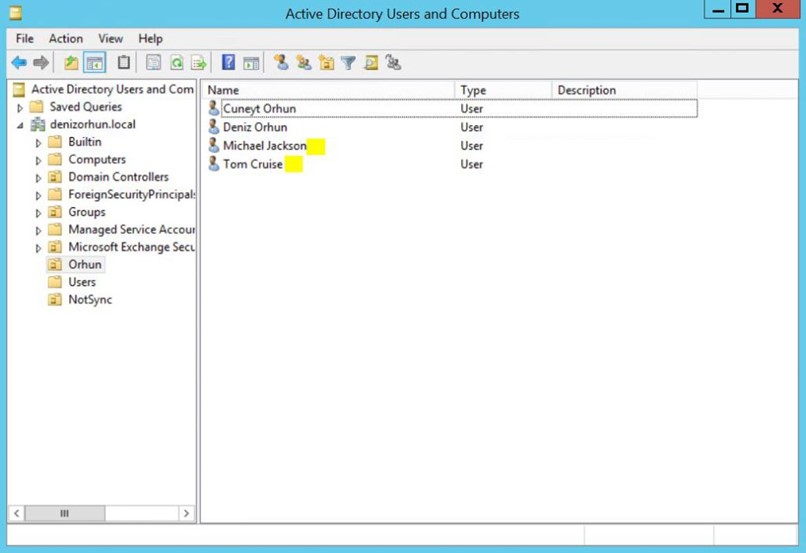Open the Action menu

pos(66,39)
